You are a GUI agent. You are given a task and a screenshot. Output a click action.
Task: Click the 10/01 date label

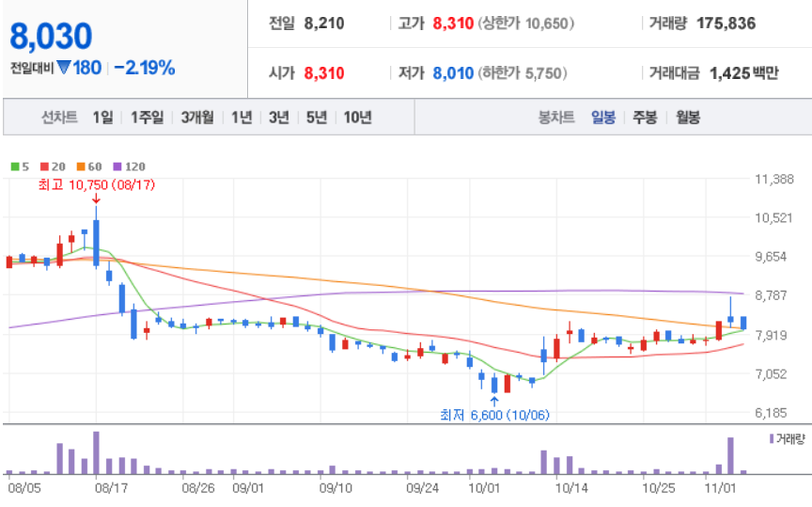click(484, 488)
